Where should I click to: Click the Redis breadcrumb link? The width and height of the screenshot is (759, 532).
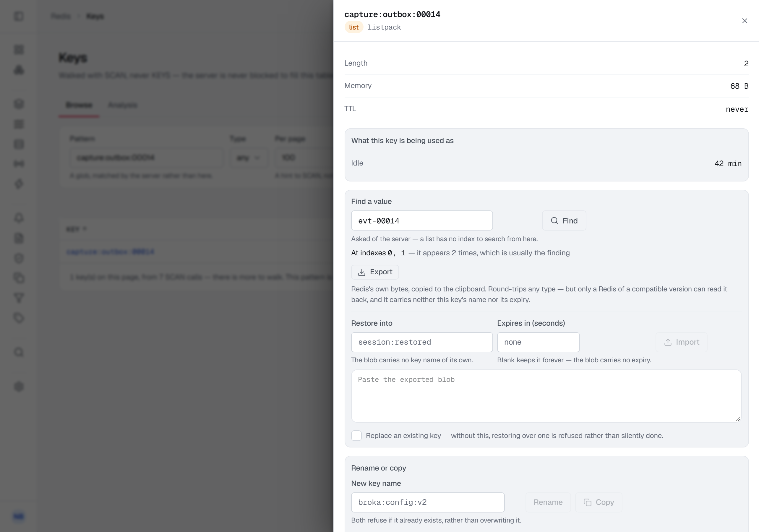[x=61, y=16]
